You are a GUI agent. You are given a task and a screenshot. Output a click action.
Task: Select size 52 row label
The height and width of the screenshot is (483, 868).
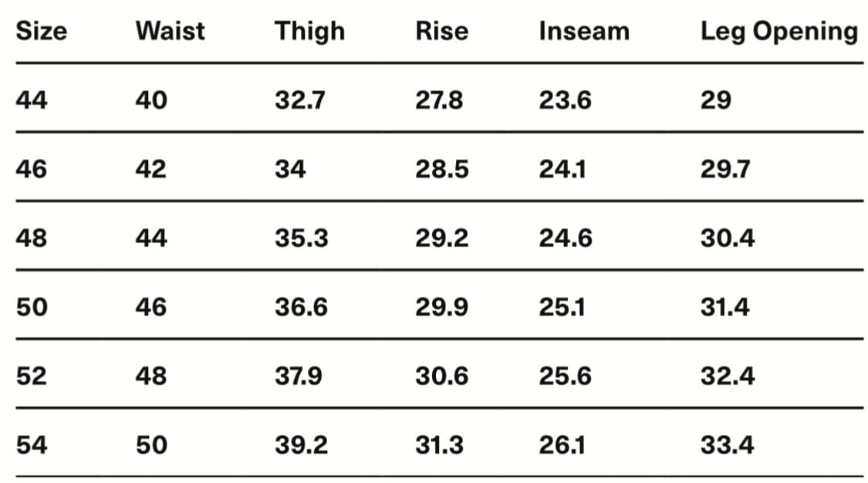pyautogui.click(x=32, y=377)
